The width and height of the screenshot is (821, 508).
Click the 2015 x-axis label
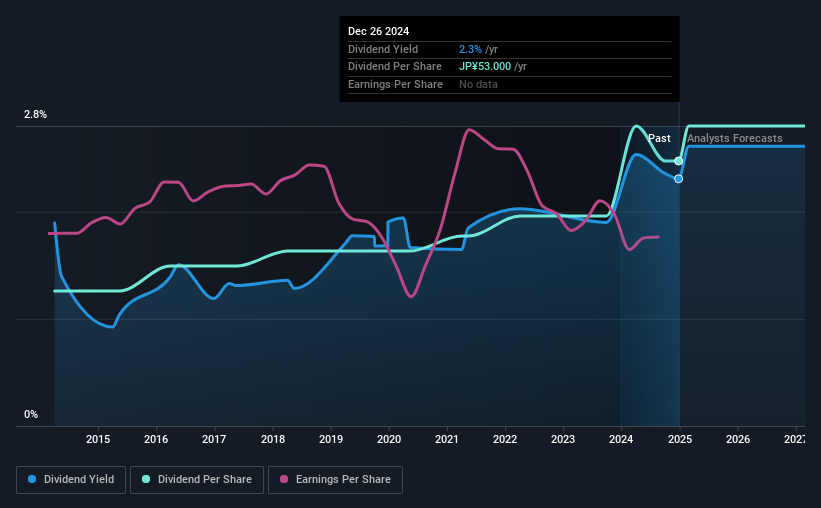pyautogui.click(x=98, y=439)
